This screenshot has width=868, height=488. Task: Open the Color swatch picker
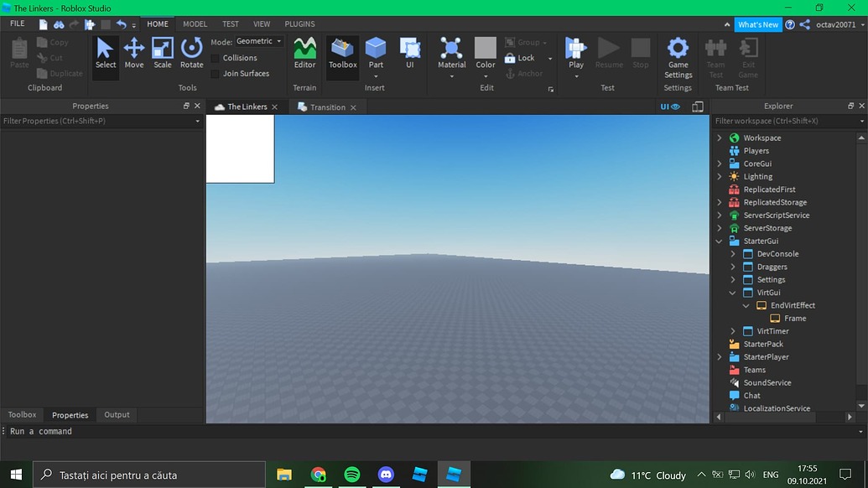[x=486, y=48]
